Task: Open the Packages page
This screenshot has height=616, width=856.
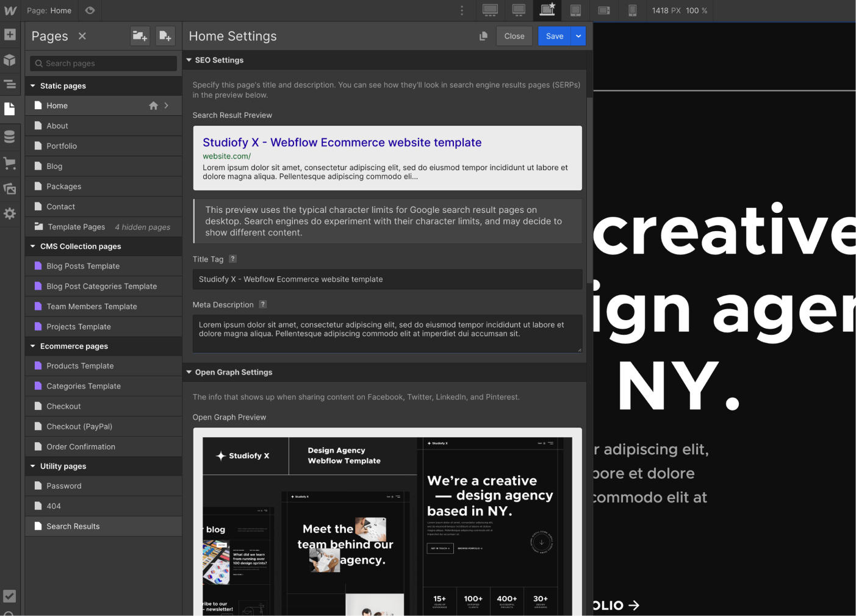Action: point(104,186)
